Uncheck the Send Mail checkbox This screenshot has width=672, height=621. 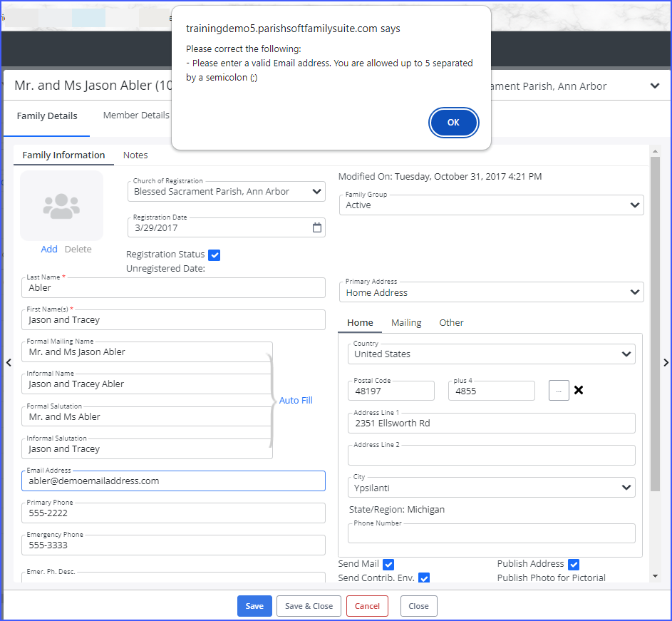pos(388,565)
